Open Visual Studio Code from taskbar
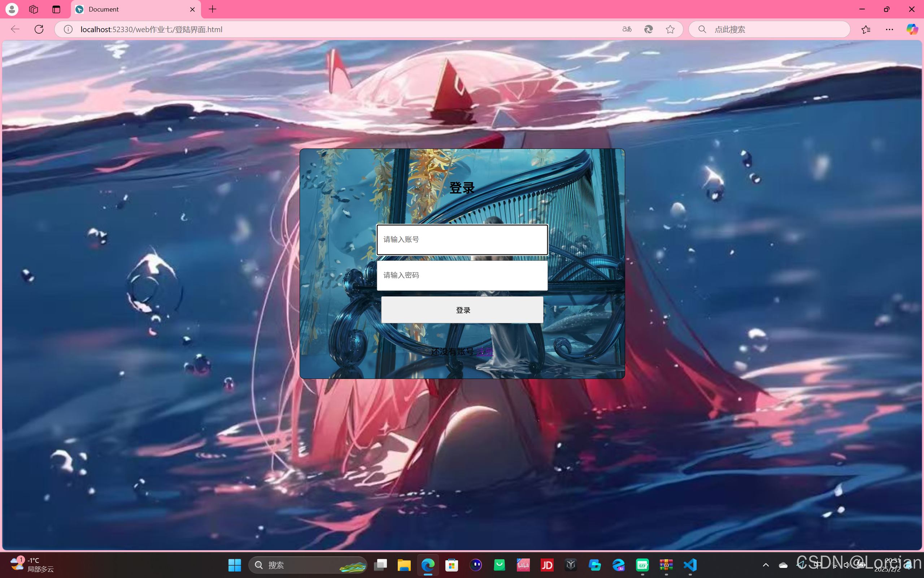This screenshot has width=924, height=578. point(690,565)
